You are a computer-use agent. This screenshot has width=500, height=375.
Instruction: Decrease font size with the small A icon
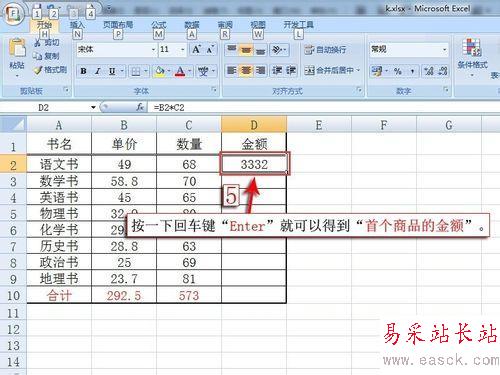(210, 50)
